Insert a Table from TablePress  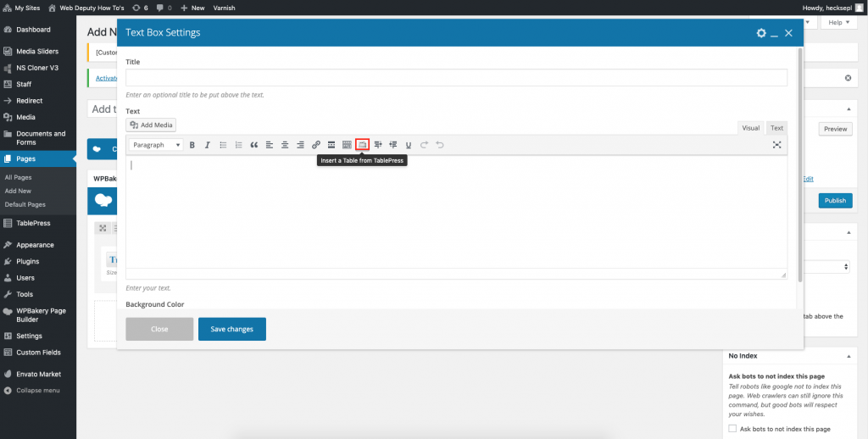point(363,144)
